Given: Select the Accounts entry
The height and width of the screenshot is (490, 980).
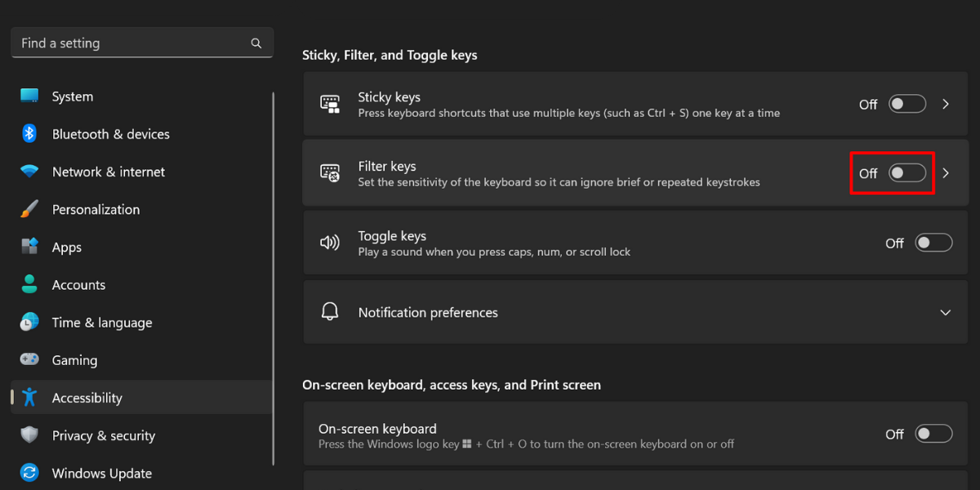Looking at the screenshot, I should pos(78,284).
